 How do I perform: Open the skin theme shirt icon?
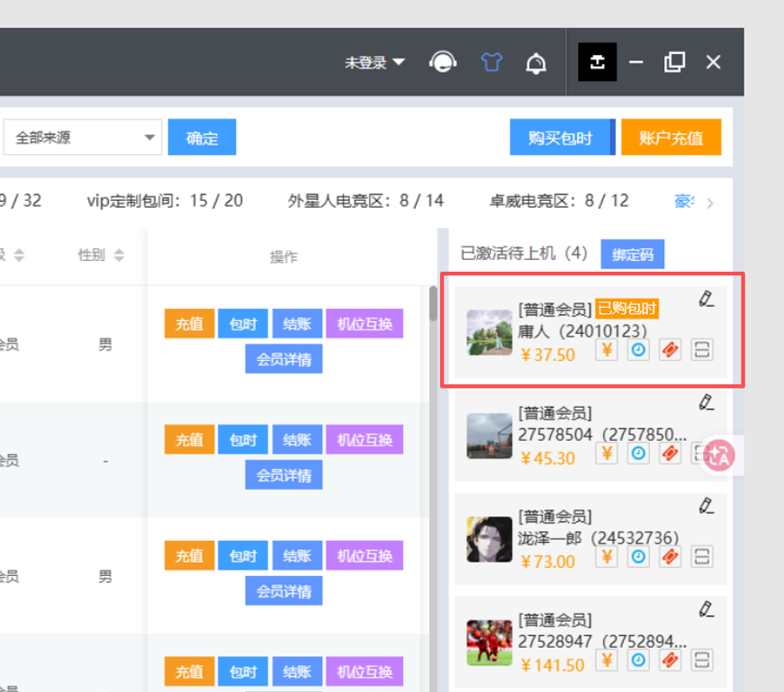click(491, 62)
